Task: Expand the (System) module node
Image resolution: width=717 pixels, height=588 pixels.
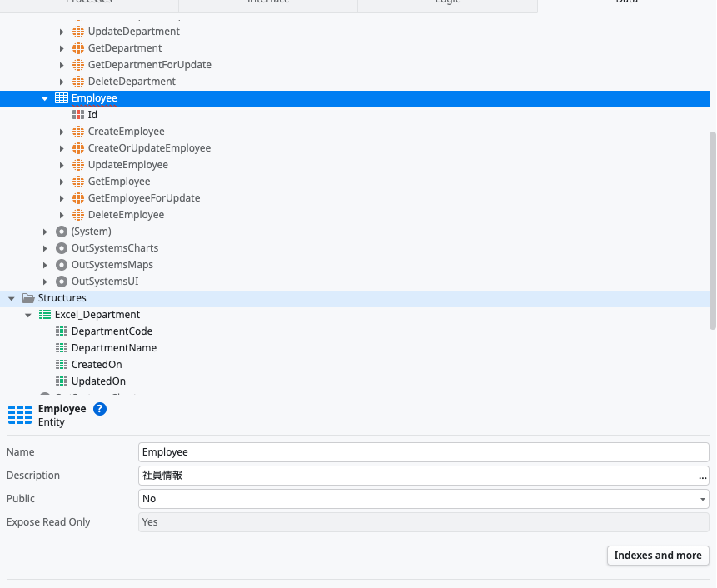Action: [45, 232]
